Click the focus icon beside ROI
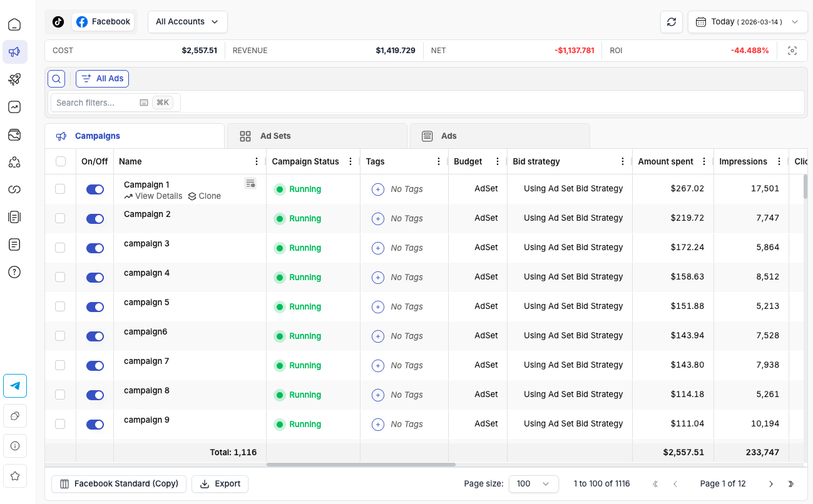This screenshot has width=813, height=504. (792, 51)
